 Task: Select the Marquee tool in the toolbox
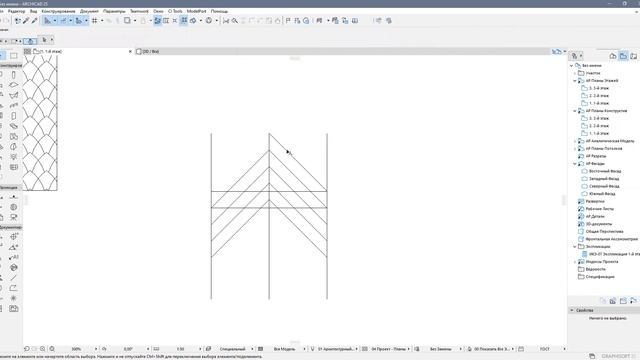point(13,56)
